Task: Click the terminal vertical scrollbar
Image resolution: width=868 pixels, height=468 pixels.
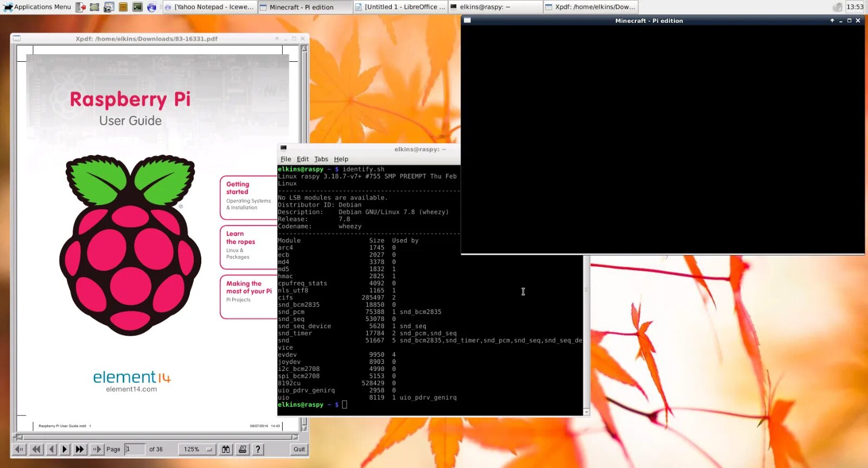Action: 586,332
